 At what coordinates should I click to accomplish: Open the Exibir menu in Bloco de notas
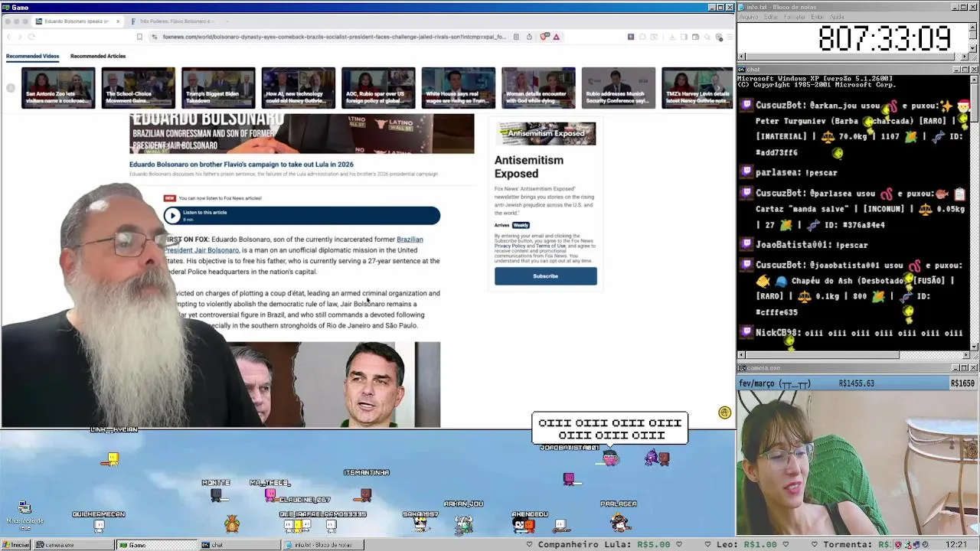click(818, 17)
